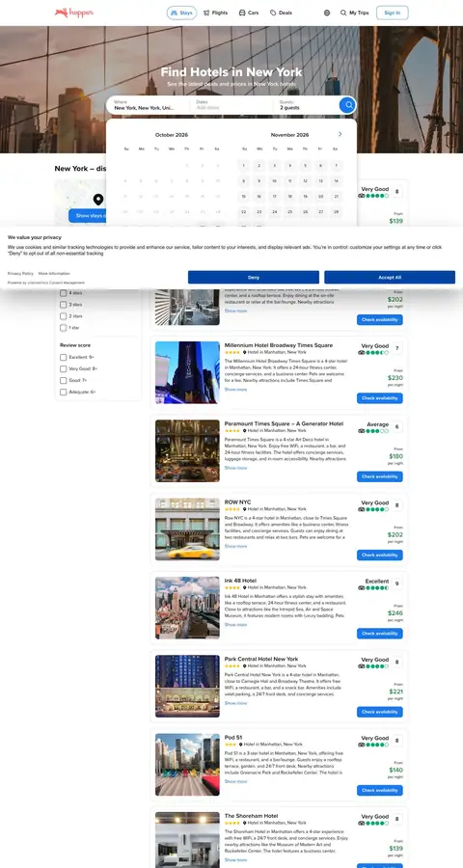Click Tripadvisor icon for ROW NYC
Viewport: 463px width, 868px height.
tap(362, 509)
